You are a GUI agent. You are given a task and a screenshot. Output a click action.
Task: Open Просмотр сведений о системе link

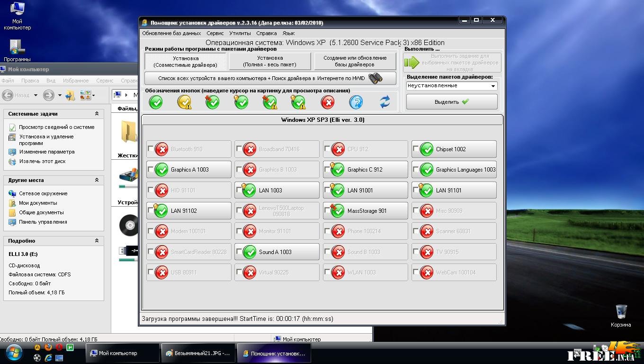tap(56, 127)
